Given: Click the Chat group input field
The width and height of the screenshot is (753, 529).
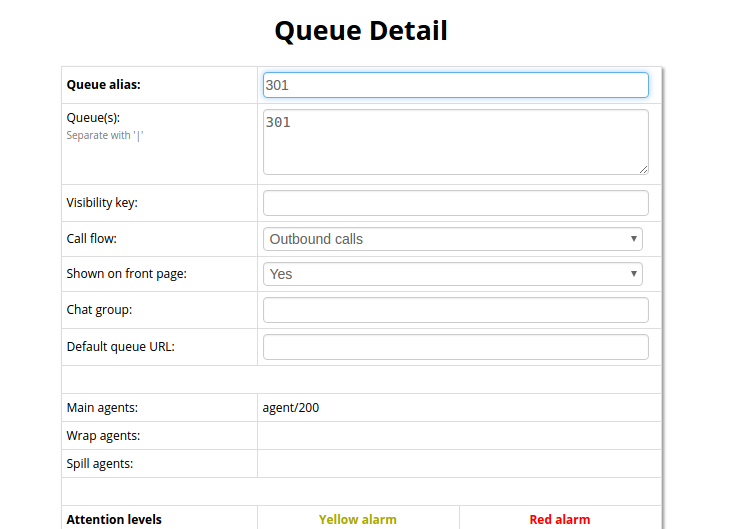Looking at the screenshot, I should tap(455, 310).
